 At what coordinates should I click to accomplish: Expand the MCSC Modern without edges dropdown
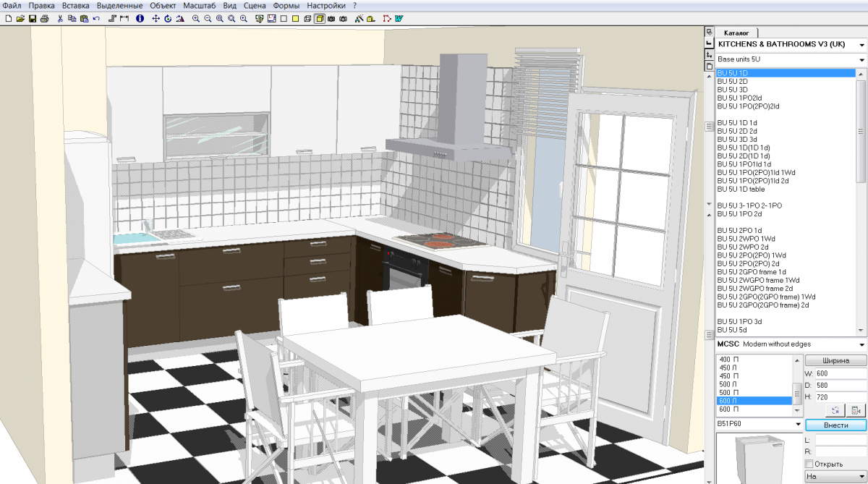coord(861,344)
